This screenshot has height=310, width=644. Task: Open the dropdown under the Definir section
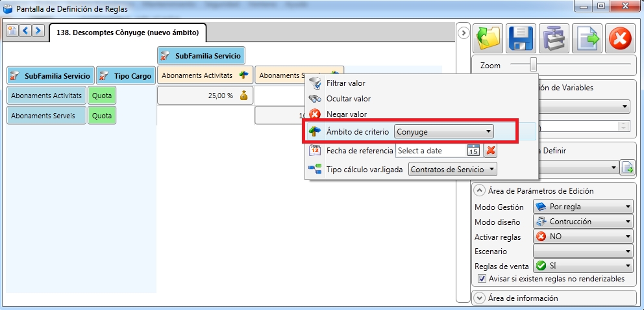pos(578,168)
